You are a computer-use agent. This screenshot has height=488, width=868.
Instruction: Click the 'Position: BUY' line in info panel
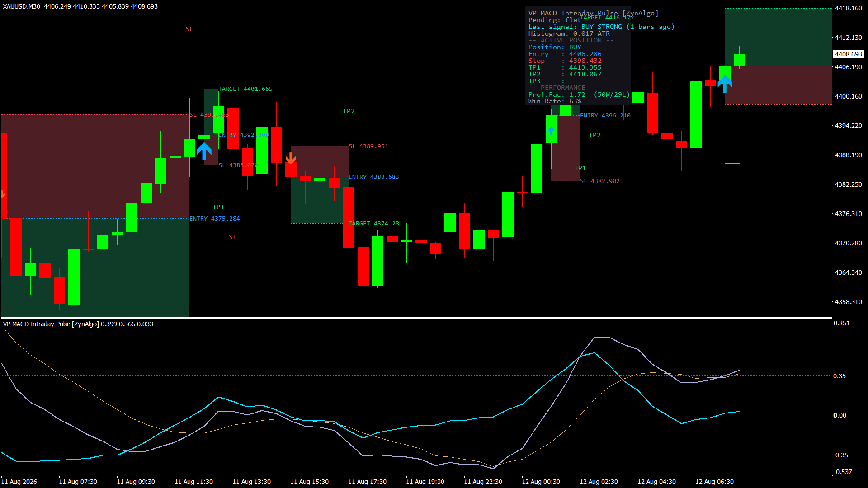pos(555,47)
